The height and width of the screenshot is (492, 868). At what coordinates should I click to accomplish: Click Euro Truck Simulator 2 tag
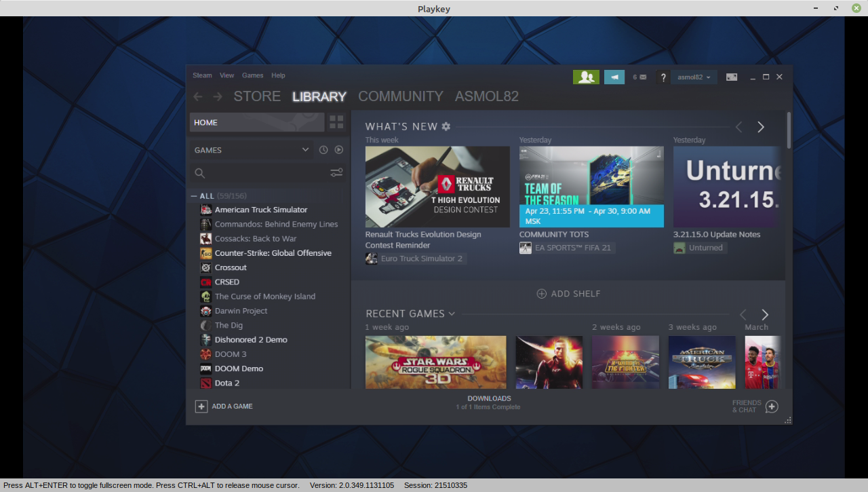(x=416, y=259)
